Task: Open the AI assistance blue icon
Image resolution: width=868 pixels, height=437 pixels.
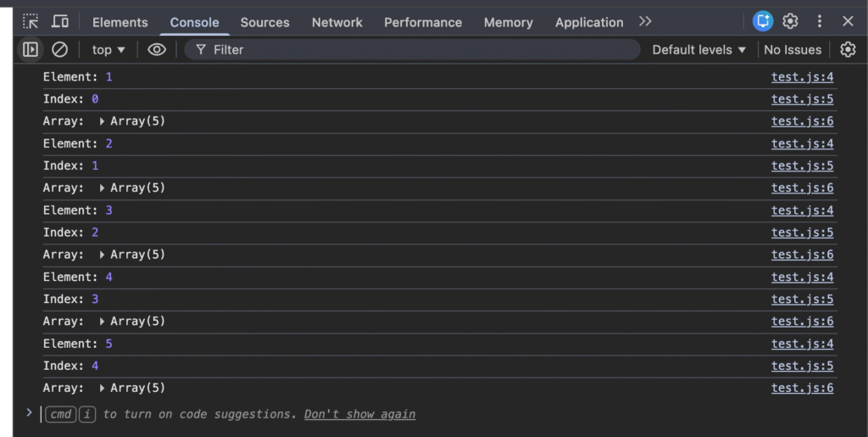Action: 762,22
